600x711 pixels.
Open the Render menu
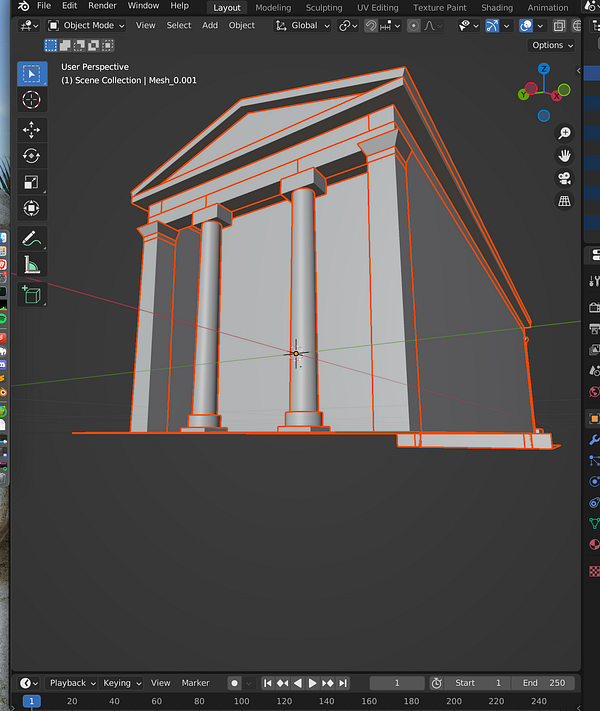[x=102, y=6]
